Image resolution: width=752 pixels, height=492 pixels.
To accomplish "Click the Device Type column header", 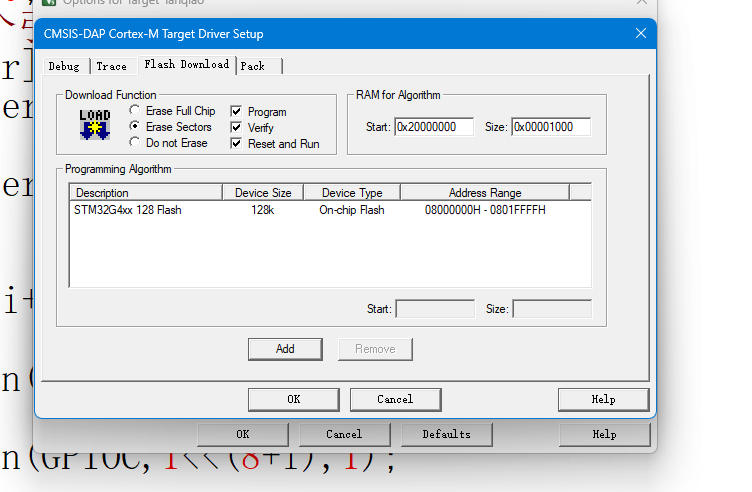I will click(352, 193).
